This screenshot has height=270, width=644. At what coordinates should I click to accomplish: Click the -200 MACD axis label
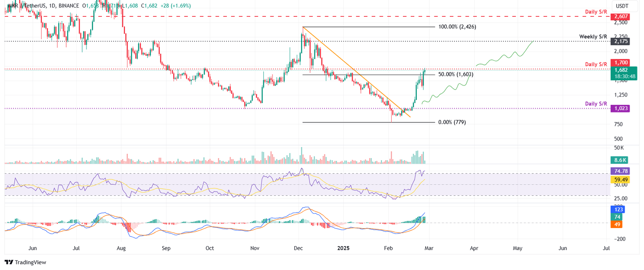(620, 239)
